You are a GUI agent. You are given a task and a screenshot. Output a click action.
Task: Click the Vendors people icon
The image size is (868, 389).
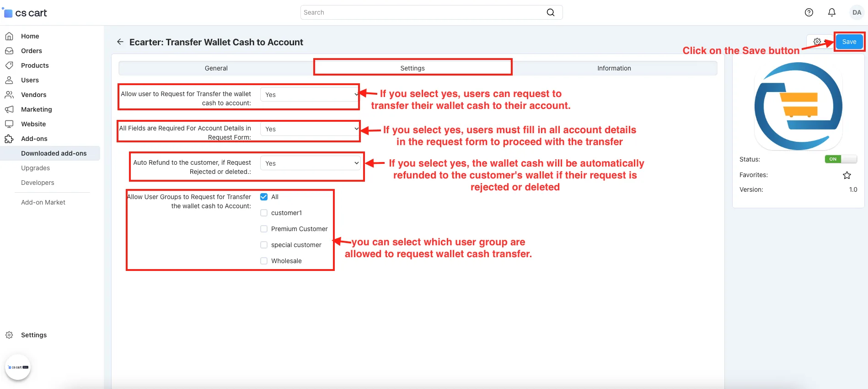coord(9,95)
